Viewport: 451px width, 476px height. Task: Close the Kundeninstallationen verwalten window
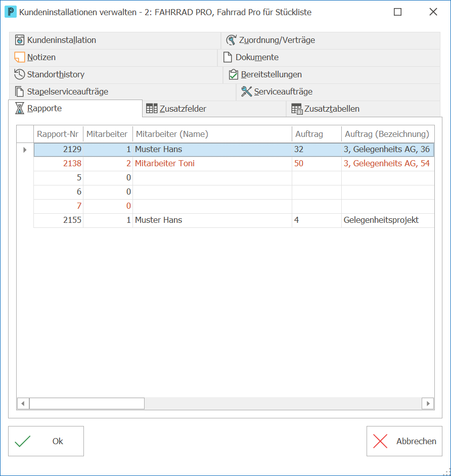pyautogui.click(x=433, y=12)
